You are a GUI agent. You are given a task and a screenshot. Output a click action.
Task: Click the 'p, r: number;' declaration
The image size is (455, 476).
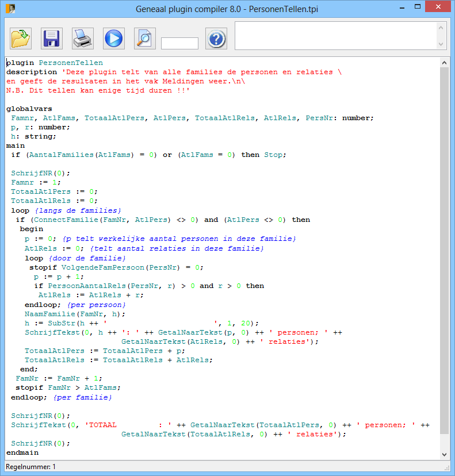point(40,127)
